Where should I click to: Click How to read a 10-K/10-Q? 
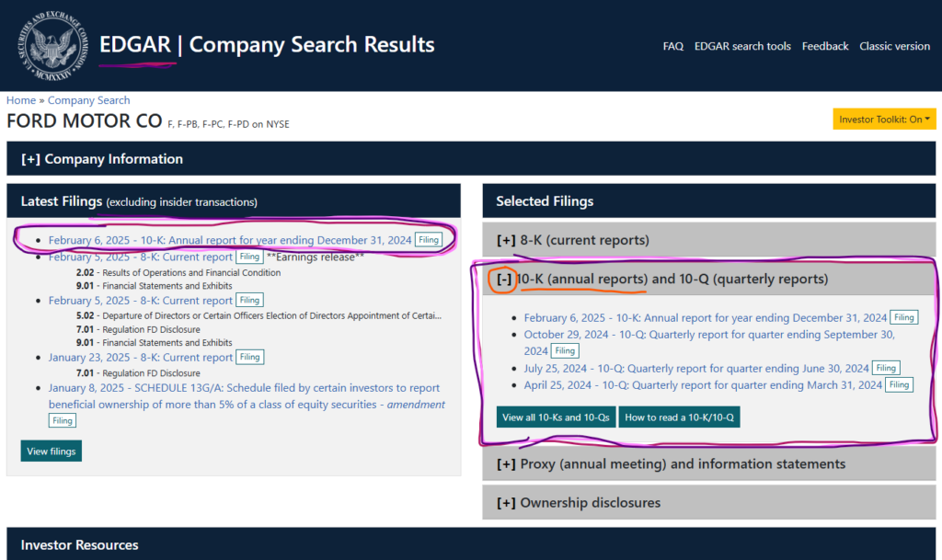pos(679,417)
